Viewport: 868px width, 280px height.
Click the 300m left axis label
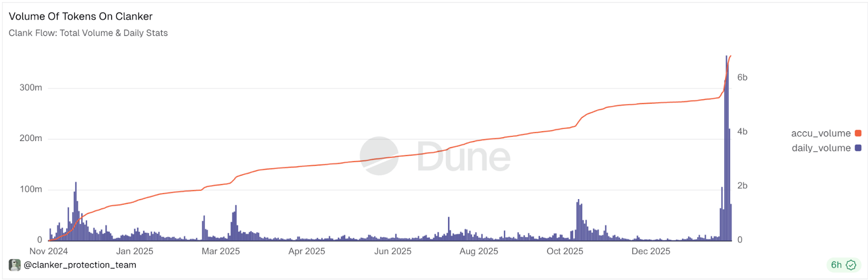[31, 88]
